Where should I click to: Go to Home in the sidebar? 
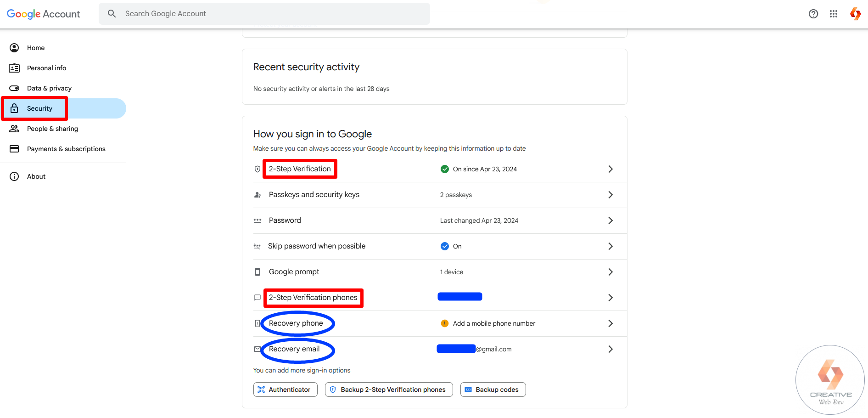coord(63,48)
